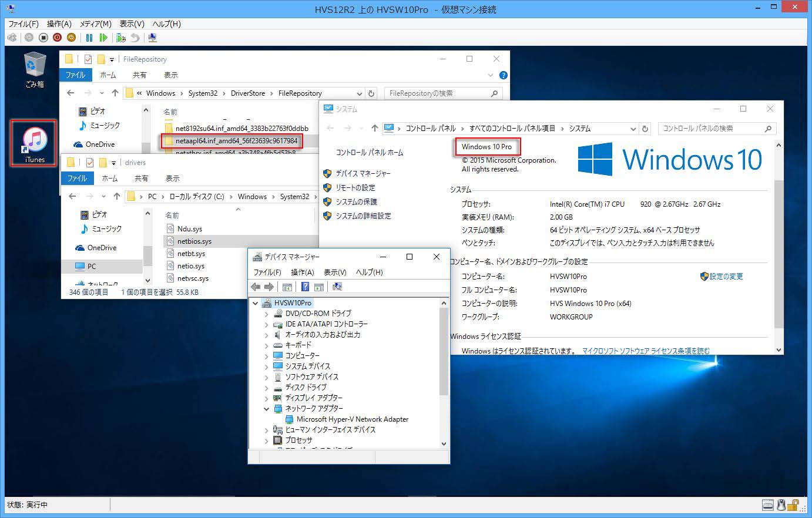812x518 pixels.
Task: Select netaapl64.inf_amd64 folder in FileRepository
Action: 232,141
